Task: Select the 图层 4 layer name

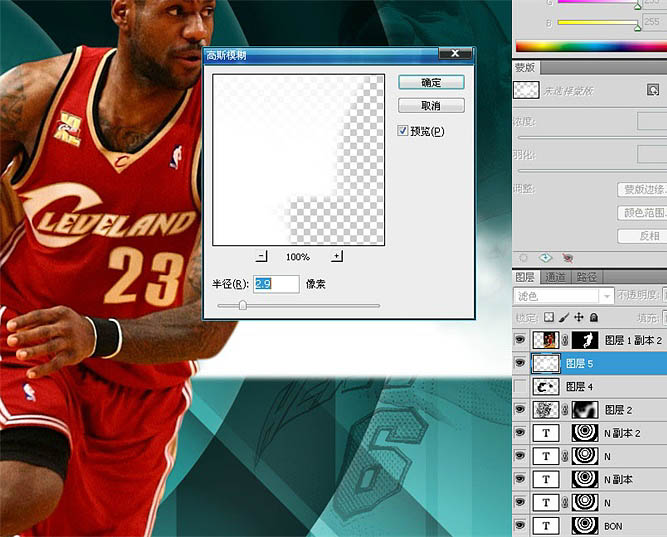Action: 579,387
